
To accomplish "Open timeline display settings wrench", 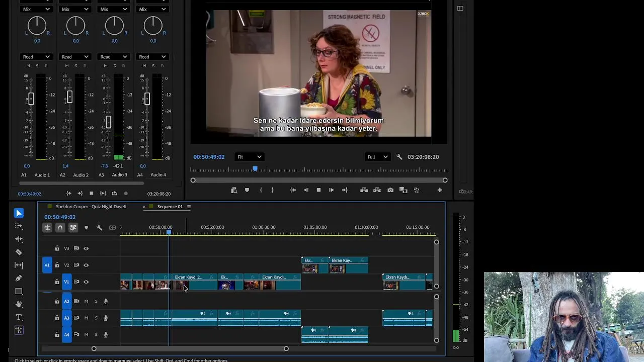I will point(99,228).
